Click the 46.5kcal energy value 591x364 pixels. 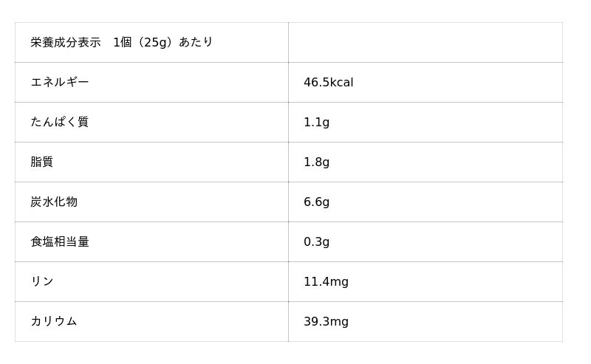[328, 82]
